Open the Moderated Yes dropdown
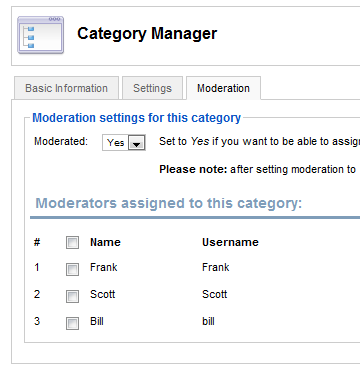This screenshot has height=368, width=360. 124,143
